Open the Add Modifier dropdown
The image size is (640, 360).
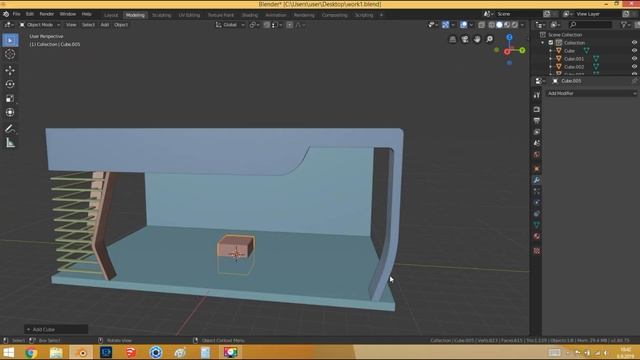[x=591, y=93]
